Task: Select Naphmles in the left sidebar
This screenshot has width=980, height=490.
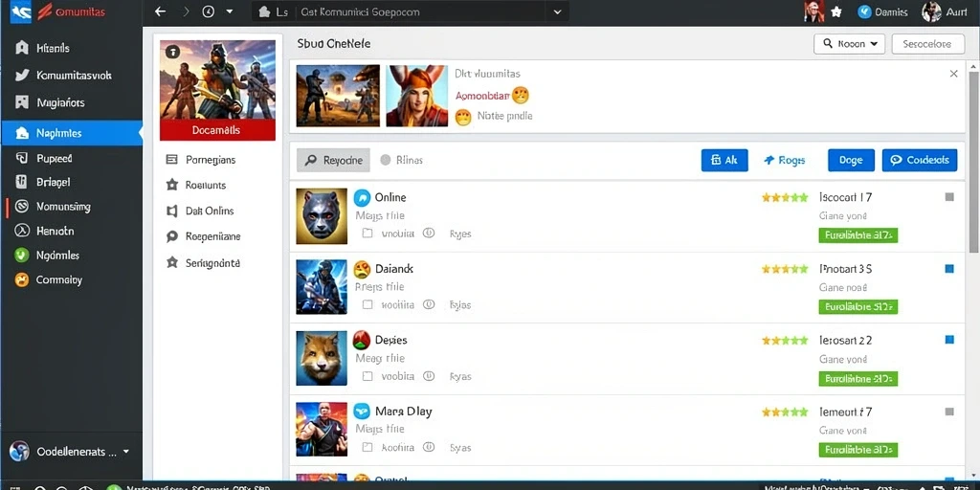Action: [71, 133]
